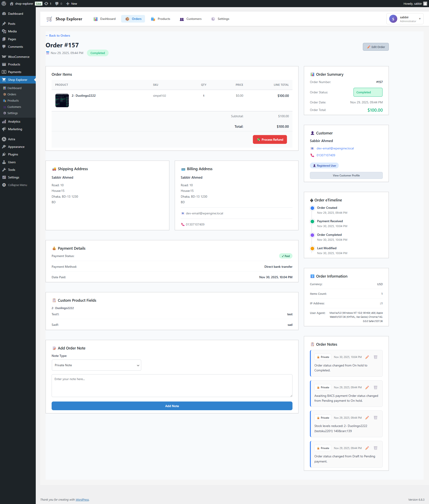Open the Products tab in Shop Explorer
This screenshot has height=504, width=429.
(x=160, y=19)
